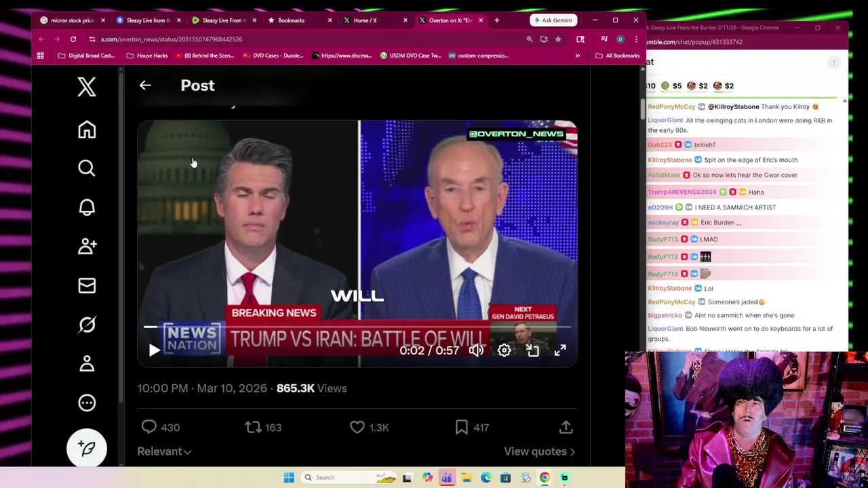Open Google Chrome from taskbar
Screen dimensions: 868x488
(545, 478)
